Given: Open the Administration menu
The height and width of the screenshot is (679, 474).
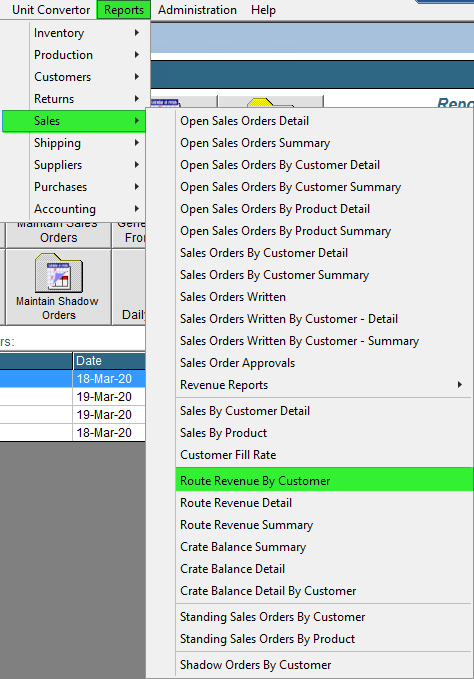Looking at the screenshot, I should point(197,10).
